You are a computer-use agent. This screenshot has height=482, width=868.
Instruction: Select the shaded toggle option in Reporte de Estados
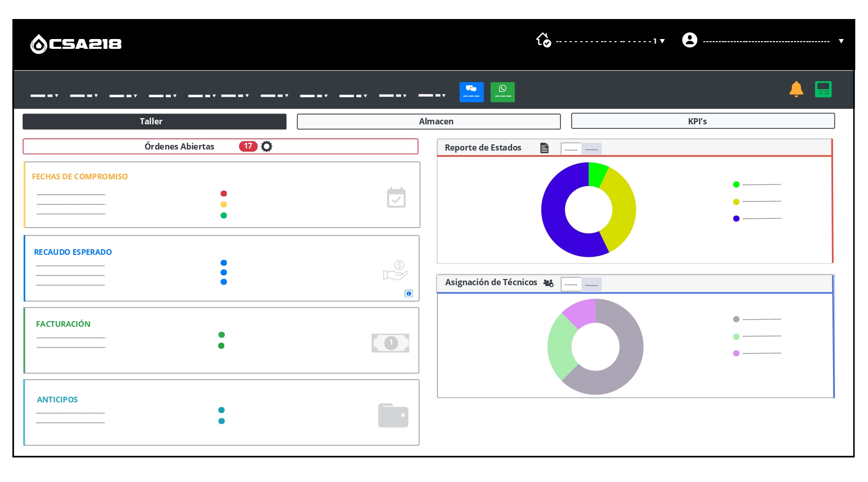point(591,149)
